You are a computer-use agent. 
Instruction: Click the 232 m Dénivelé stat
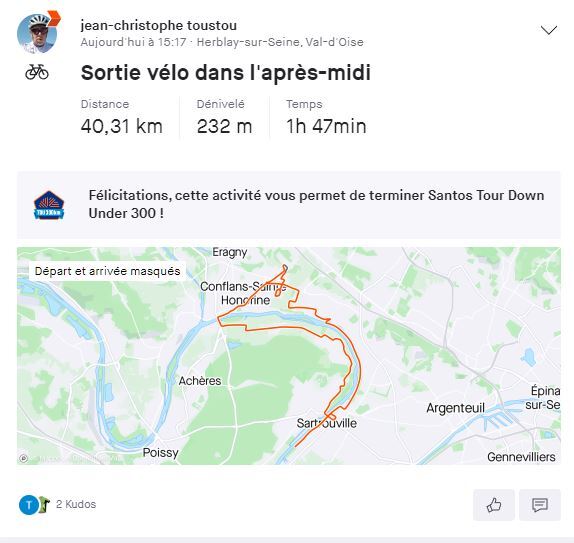(x=224, y=126)
